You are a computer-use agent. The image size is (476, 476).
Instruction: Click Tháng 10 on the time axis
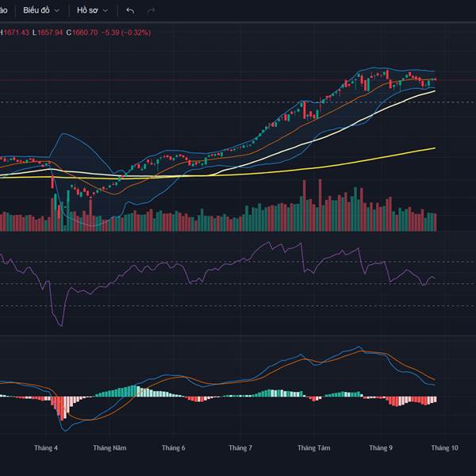(444, 448)
